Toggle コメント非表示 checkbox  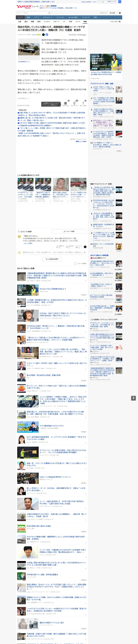75,264
